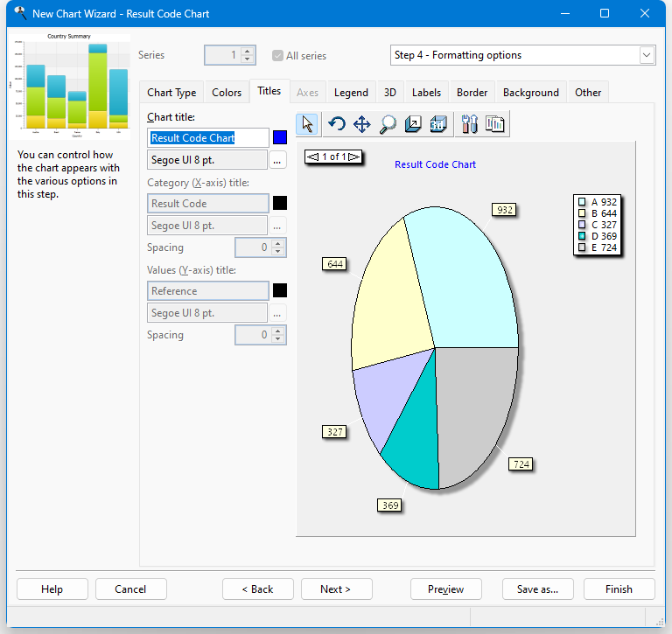Screen dimensions: 672x634
Task: Go to next chart page arrow
Action: [354, 157]
